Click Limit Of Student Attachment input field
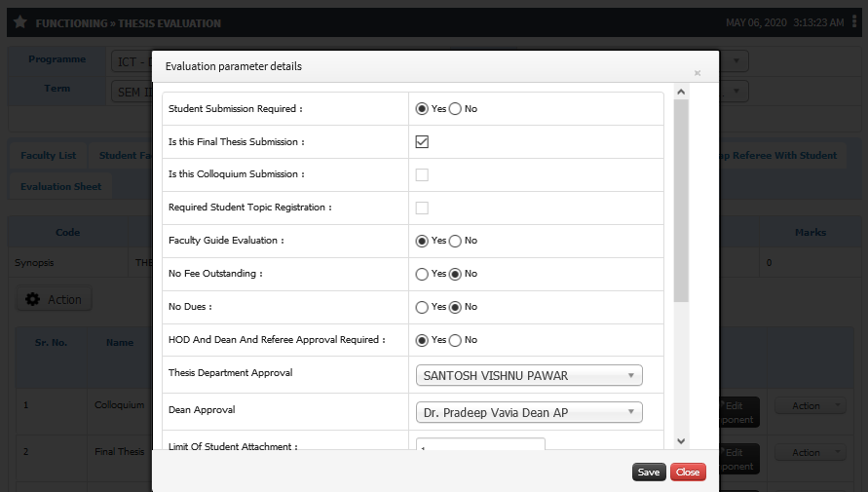 (480, 444)
